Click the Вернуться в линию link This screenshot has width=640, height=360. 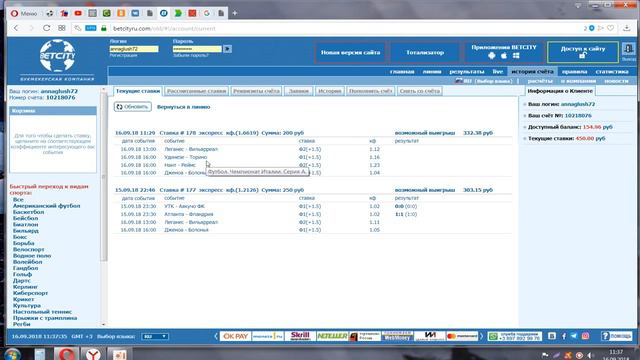184,107
